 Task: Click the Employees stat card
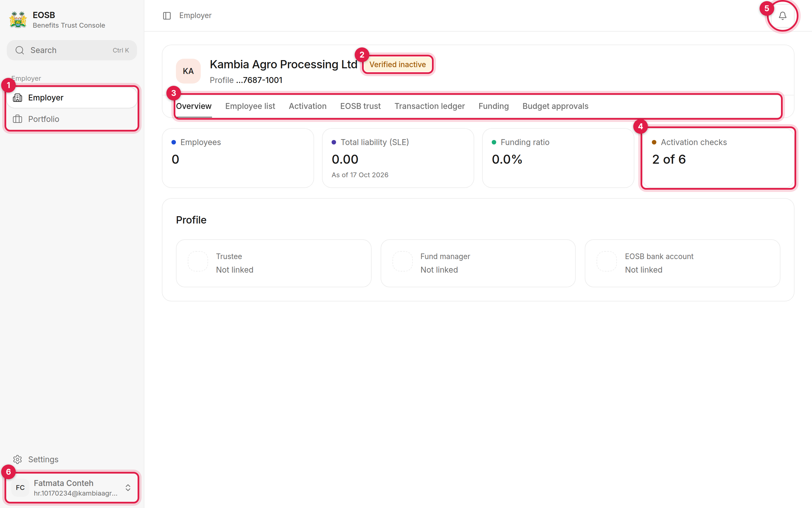point(238,158)
